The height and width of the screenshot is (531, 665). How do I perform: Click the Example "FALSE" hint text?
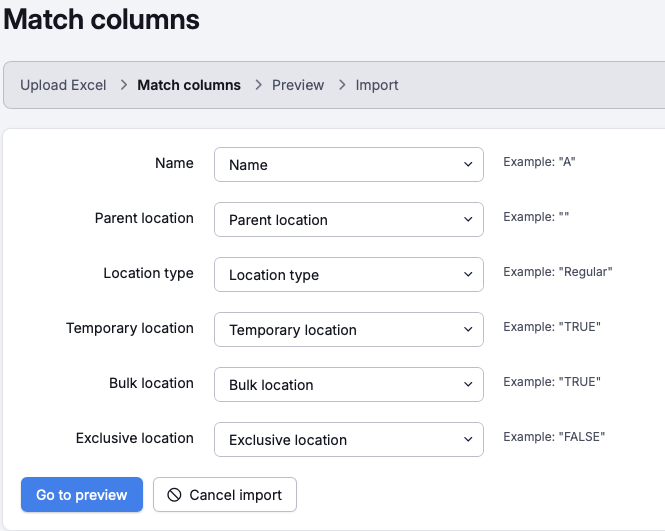pos(554,437)
